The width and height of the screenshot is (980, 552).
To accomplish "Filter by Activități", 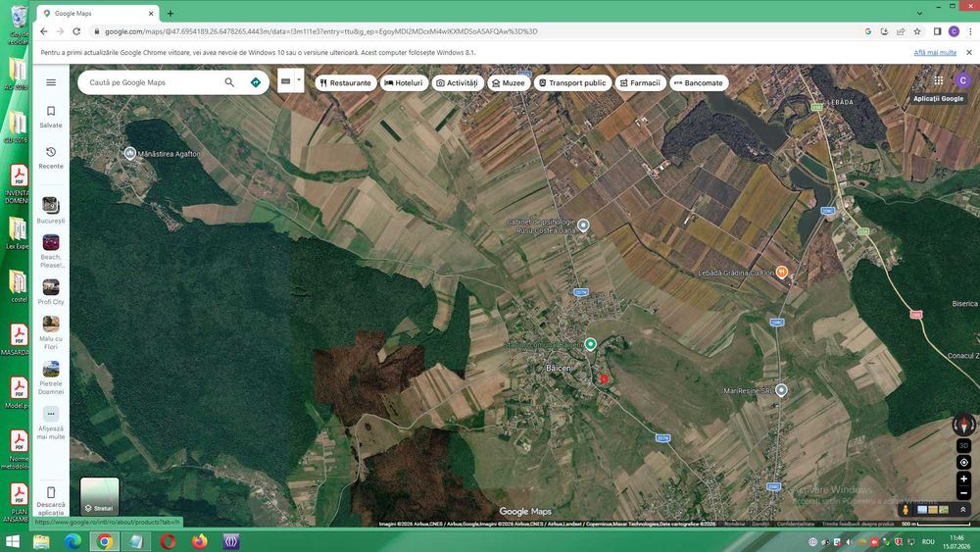I will tap(457, 82).
